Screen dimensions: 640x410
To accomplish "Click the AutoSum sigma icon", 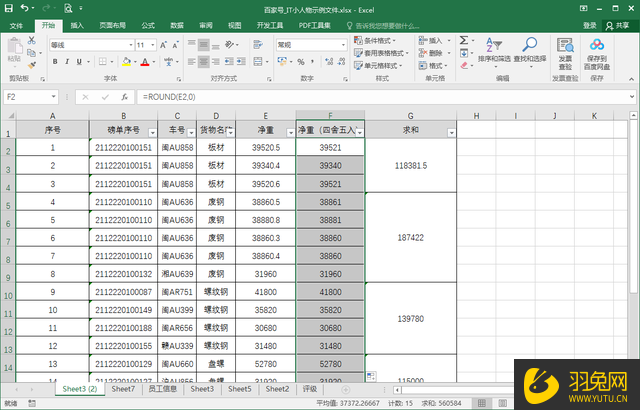I will pyautogui.click(x=464, y=40).
